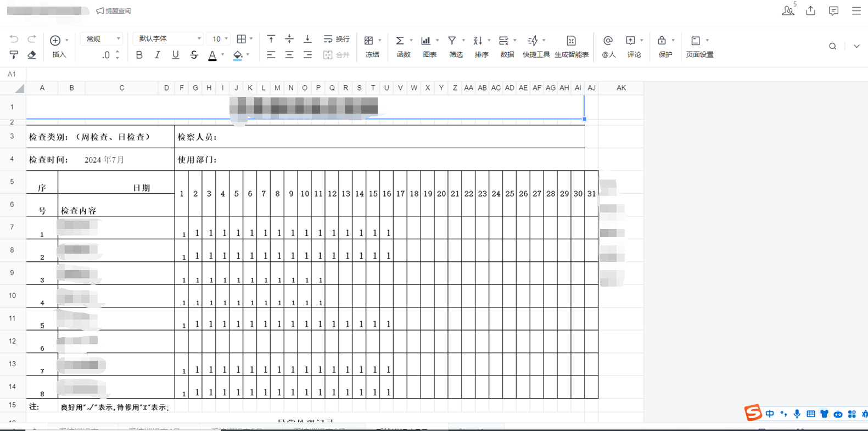
Task: Select all cells via corner triangle
Action: [x=19, y=88]
